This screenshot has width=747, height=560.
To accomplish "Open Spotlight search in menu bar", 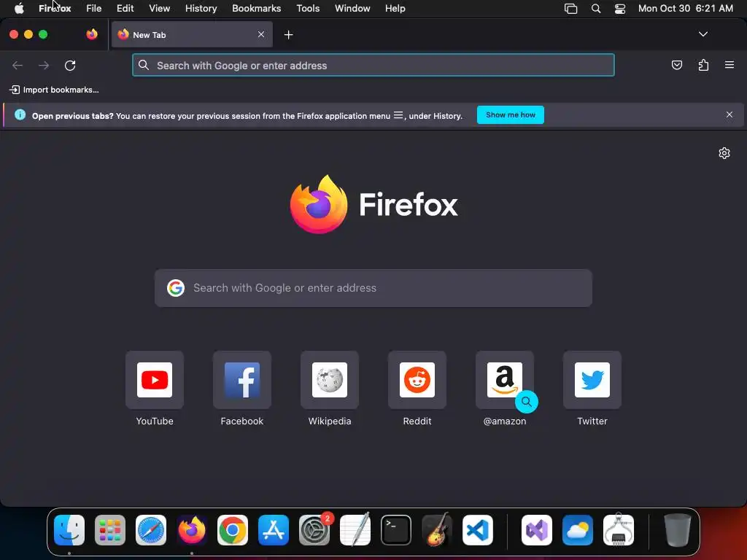I will 595,8.
